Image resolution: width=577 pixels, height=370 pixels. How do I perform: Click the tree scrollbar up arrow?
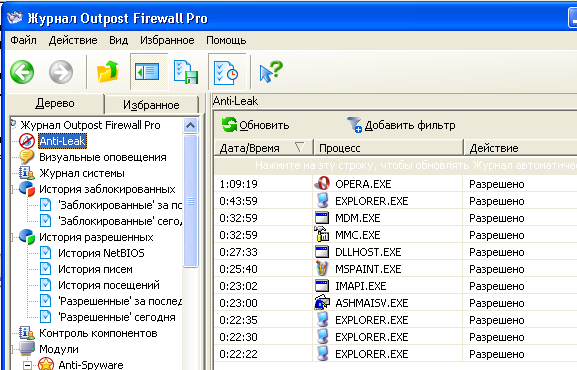click(x=191, y=126)
